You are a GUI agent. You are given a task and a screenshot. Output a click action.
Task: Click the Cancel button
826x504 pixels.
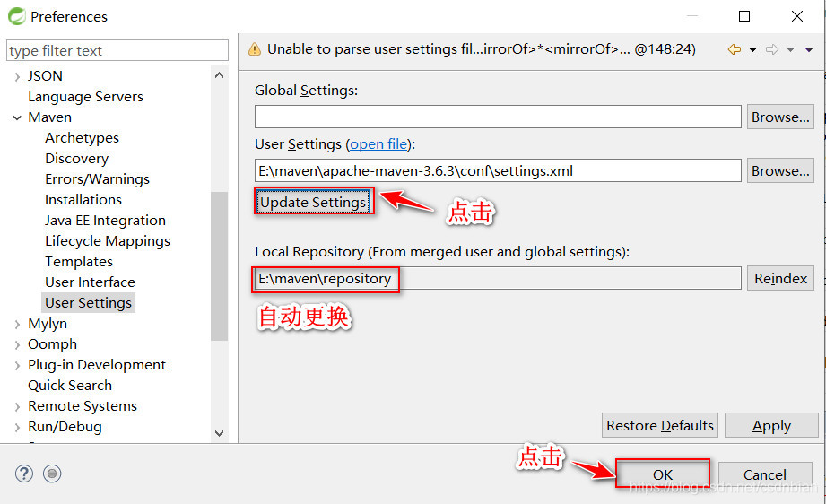(x=764, y=475)
